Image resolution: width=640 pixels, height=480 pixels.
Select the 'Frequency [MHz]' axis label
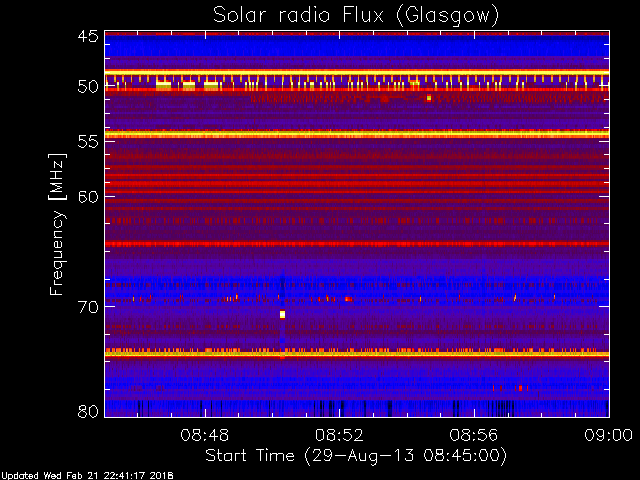[x=57, y=224]
